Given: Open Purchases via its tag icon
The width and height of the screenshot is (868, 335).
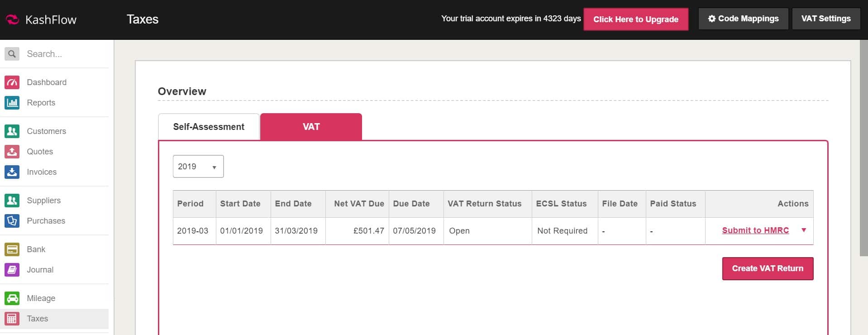Looking at the screenshot, I should (x=12, y=221).
